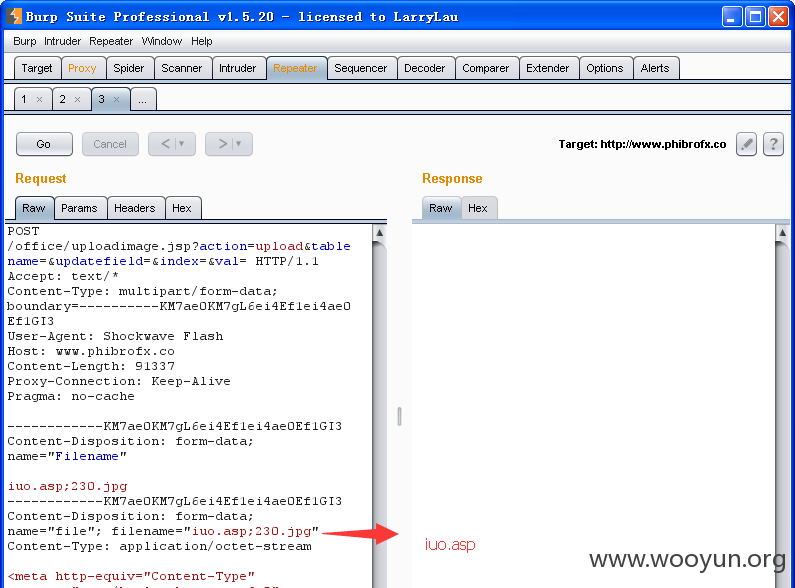This screenshot has height=588, width=795.
Task: Click the pane splitter handle between request and response
Action: (x=400, y=416)
